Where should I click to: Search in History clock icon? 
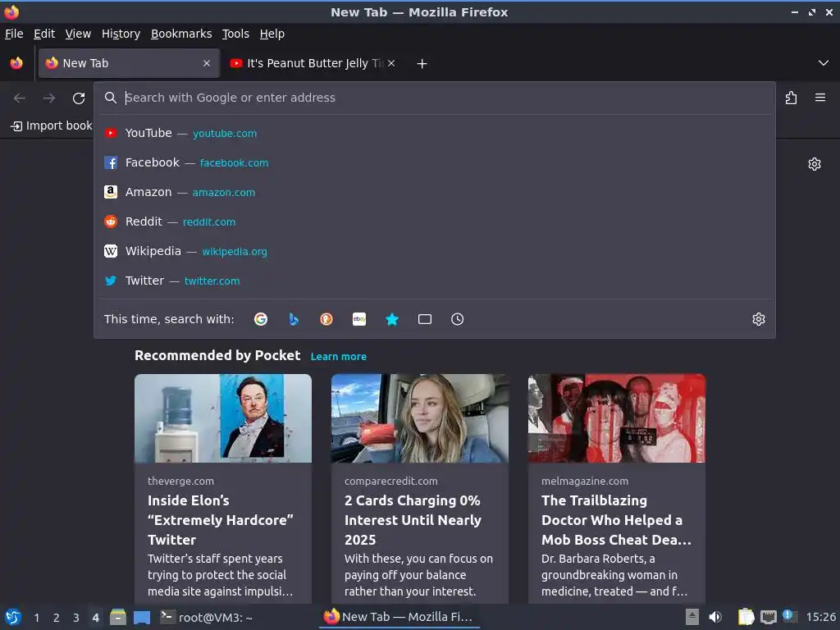(x=458, y=319)
